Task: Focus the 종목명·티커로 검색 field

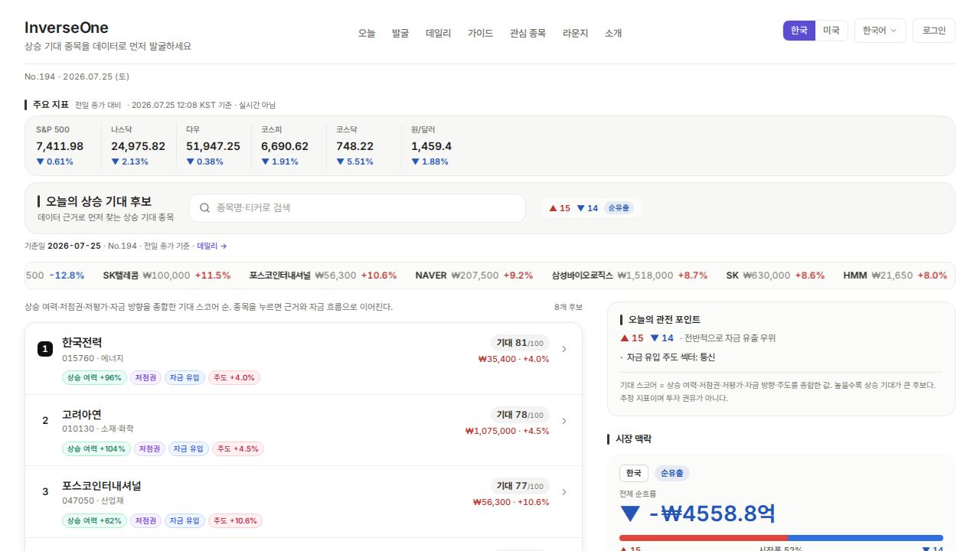Action: [x=358, y=208]
